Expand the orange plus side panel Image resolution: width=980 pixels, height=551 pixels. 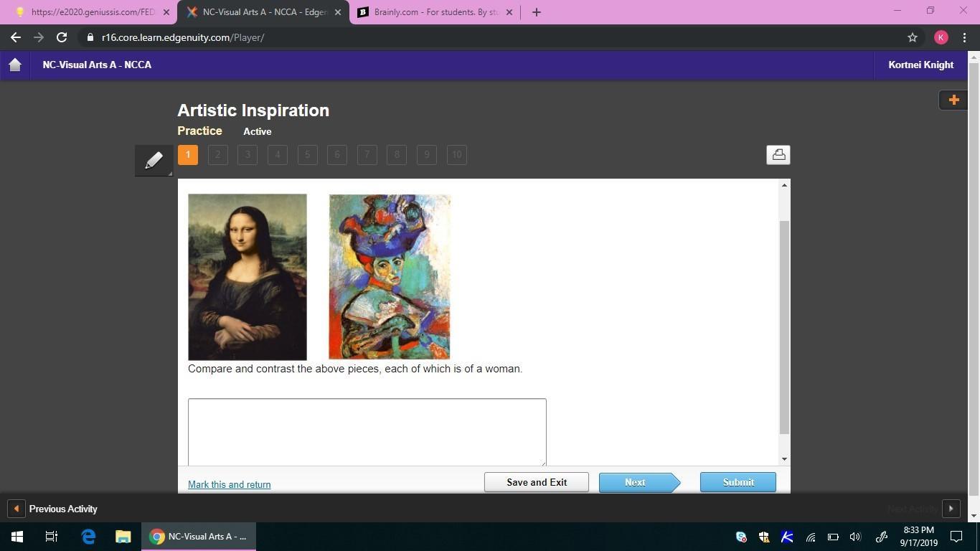(953, 100)
